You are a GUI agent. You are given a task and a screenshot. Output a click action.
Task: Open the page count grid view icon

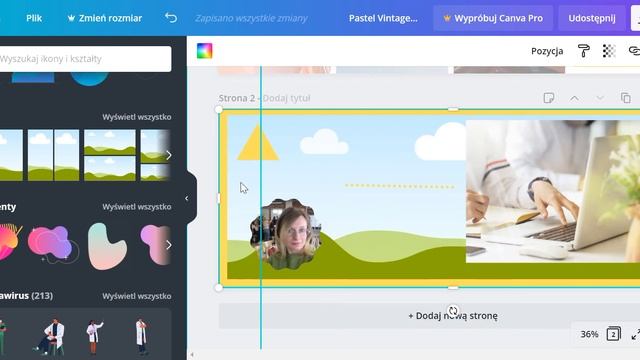(613, 334)
